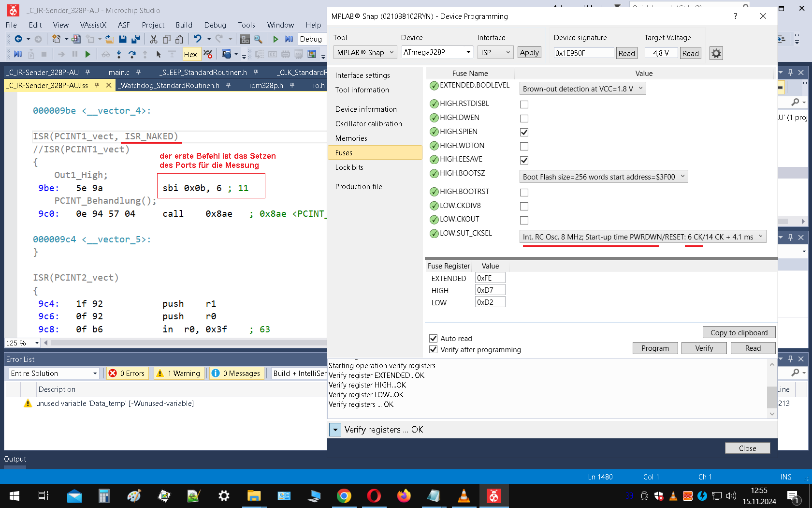Uncheck the HIGH.SPIEN fuse checkbox
Image resolution: width=812 pixels, height=508 pixels.
coord(524,132)
